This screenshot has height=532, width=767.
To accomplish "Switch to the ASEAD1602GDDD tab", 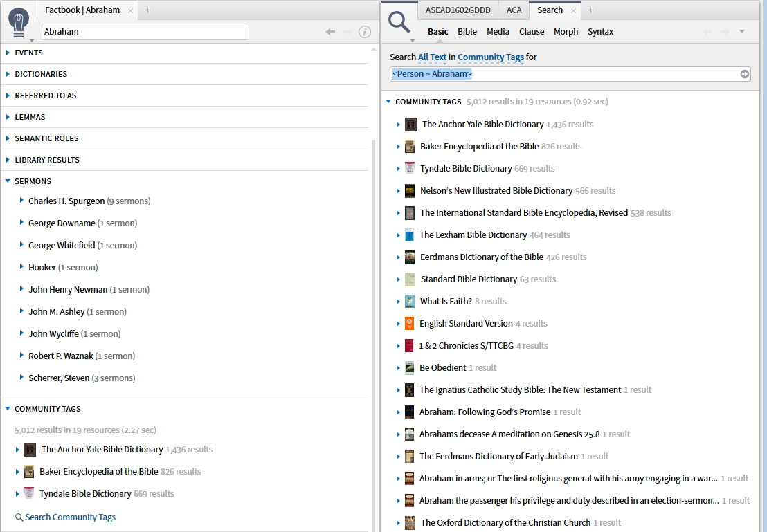I will point(458,10).
